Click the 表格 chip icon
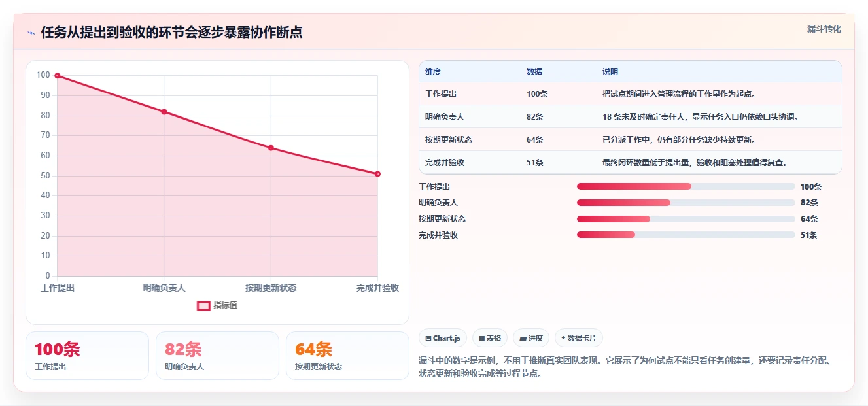 click(481, 338)
